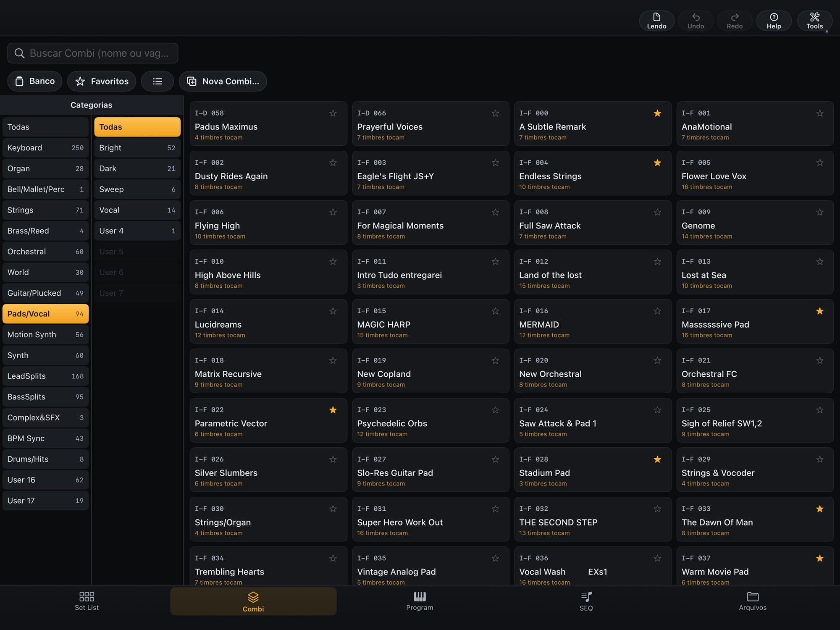Create Nova Combi duplicate button
840x630 pixels.
coord(223,81)
